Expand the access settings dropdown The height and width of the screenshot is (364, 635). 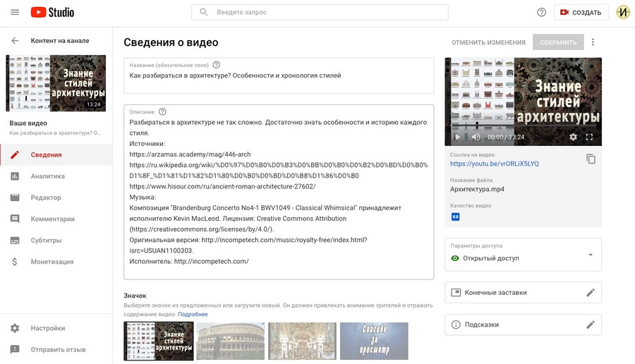[x=590, y=255]
